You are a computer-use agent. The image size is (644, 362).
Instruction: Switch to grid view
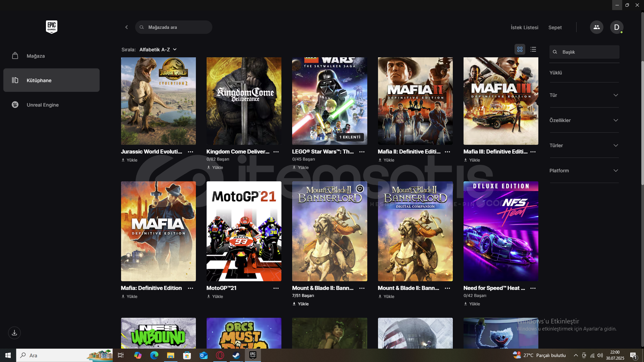520,49
